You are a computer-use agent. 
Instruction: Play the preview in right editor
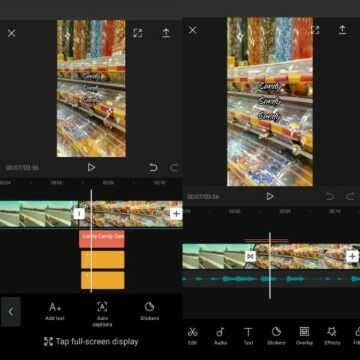point(270,196)
